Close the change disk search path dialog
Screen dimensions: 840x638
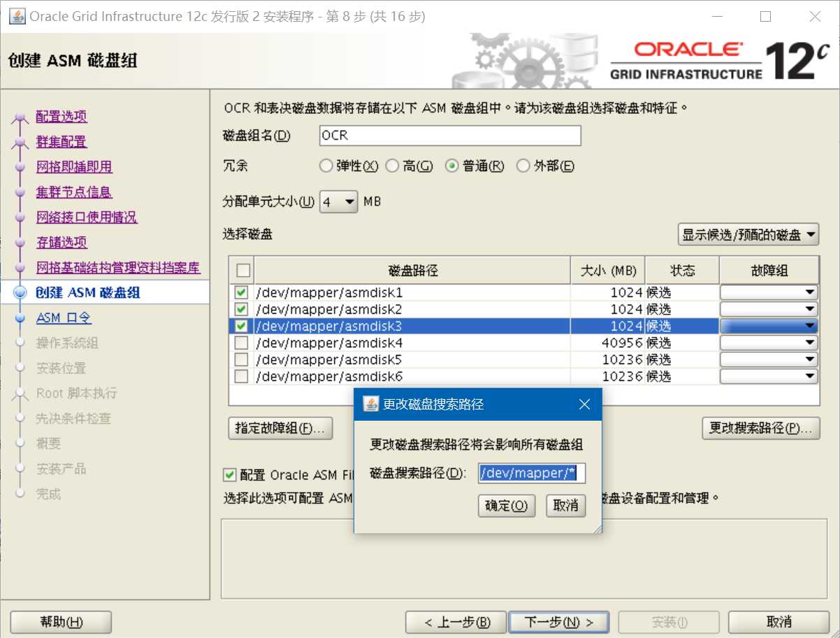pyautogui.click(x=585, y=405)
